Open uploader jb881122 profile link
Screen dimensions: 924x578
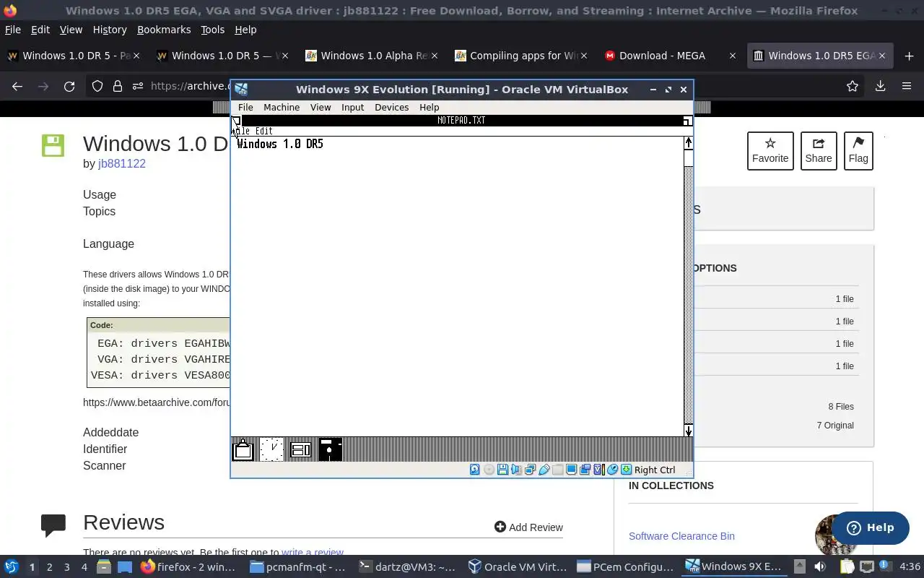[122, 163]
